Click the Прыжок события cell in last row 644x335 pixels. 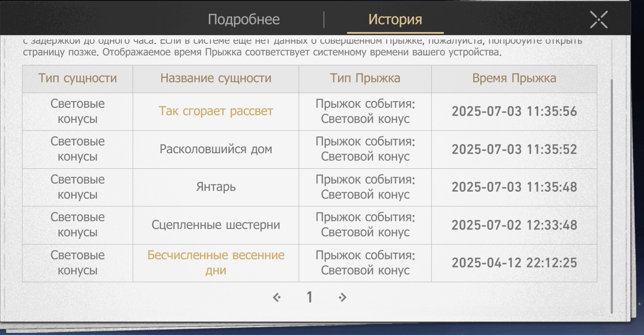pos(365,262)
